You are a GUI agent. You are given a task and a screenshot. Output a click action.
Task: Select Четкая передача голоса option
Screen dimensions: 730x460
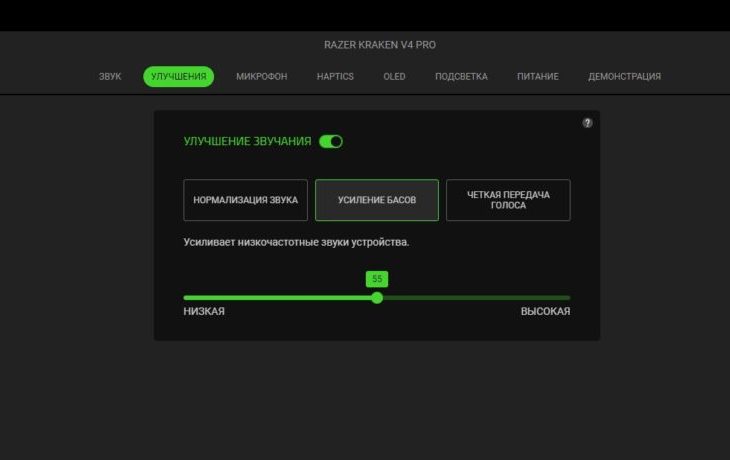click(x=508, y=200)
